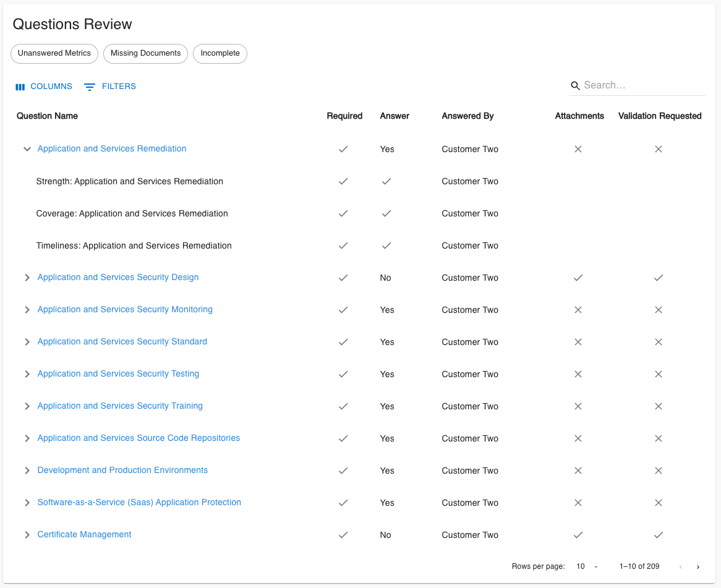Click the Answer checkmark on Strength: Application and Services Remediation

click(386, 181)
